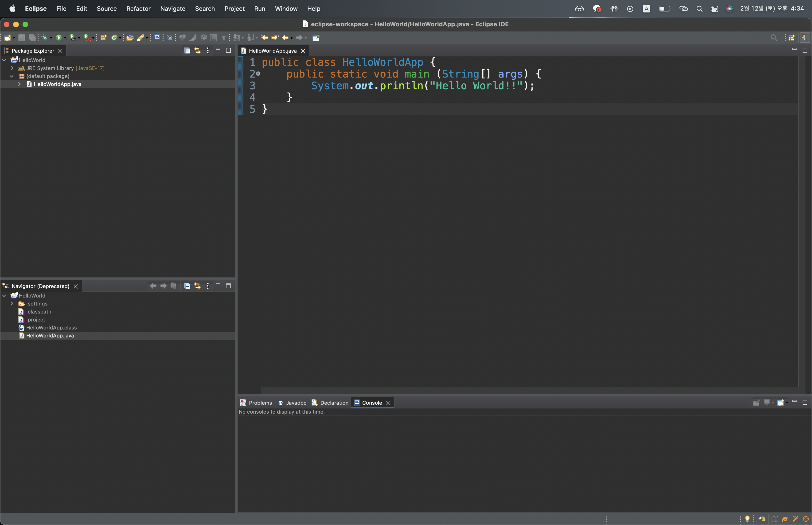
Task: Select HelloWorldApp.class in Navigator
Action: [51, 328]
